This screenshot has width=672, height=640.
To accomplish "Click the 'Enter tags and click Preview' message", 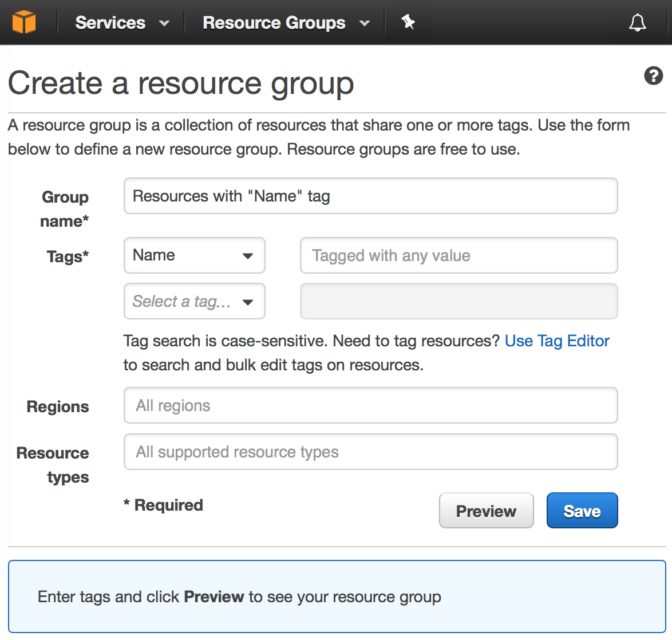I will 239,596.
